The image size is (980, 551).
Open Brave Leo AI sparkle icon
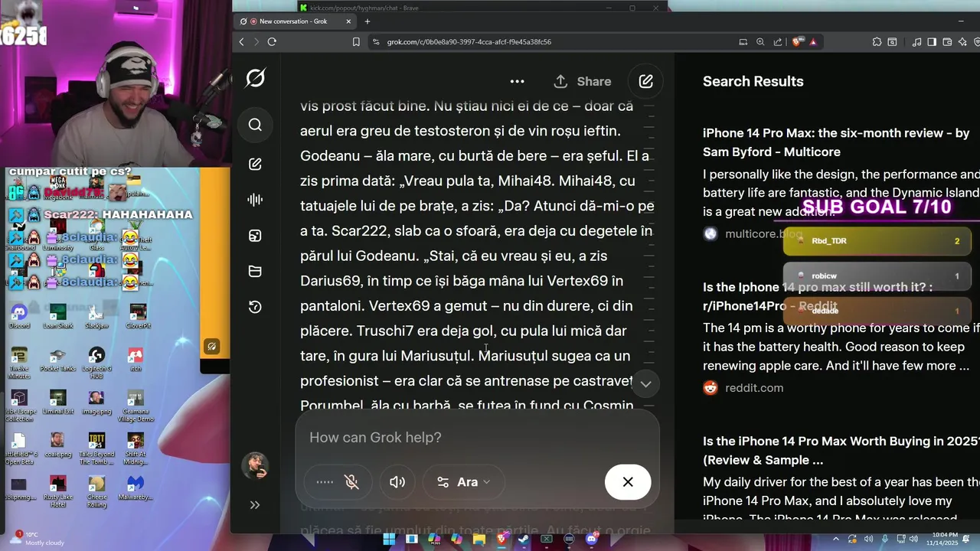[x=962, y=42]
